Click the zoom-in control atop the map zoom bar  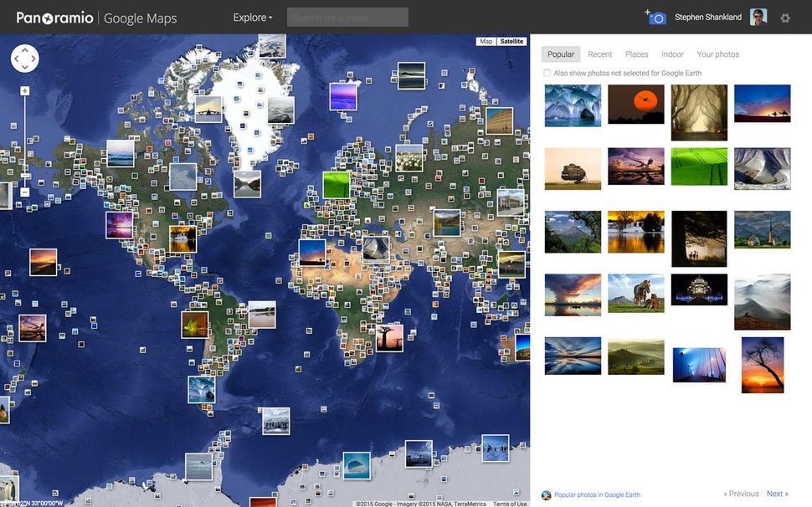(24, 89)
